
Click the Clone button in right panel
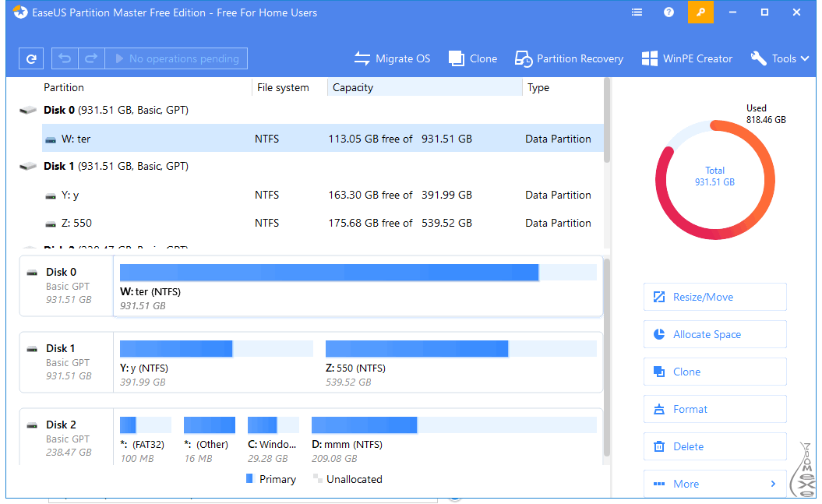tap(715, 372)
